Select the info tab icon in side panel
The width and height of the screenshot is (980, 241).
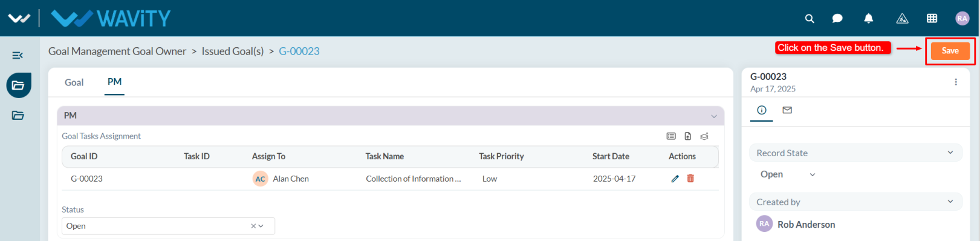(762, 110)
